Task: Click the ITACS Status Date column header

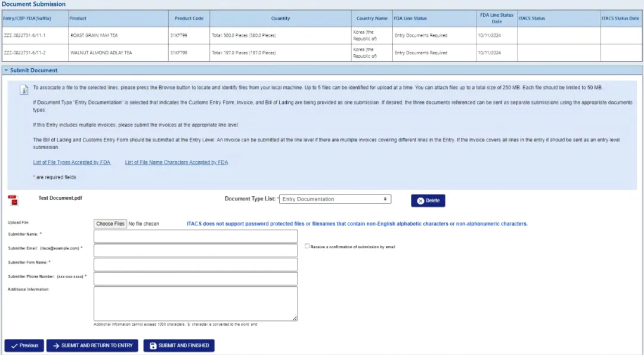Action: click(621, 18)
